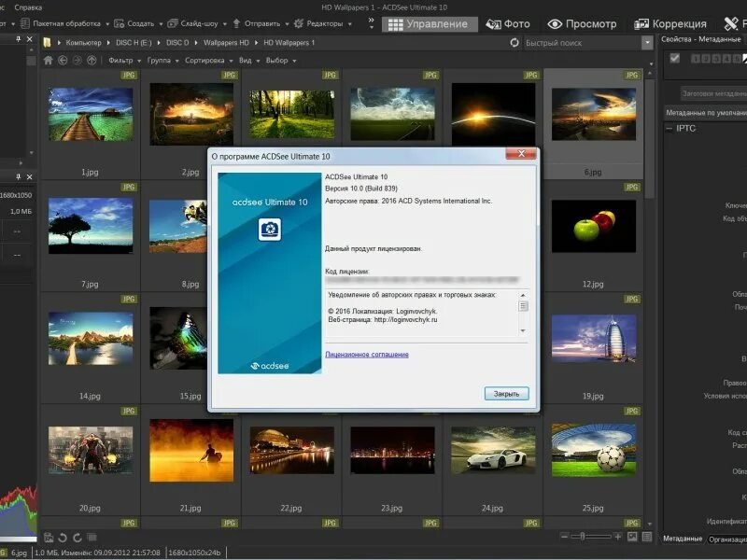Switch to Develop (Коррекция) mode tab
Viewport: 747px width, 560px height.
point(670,24)
